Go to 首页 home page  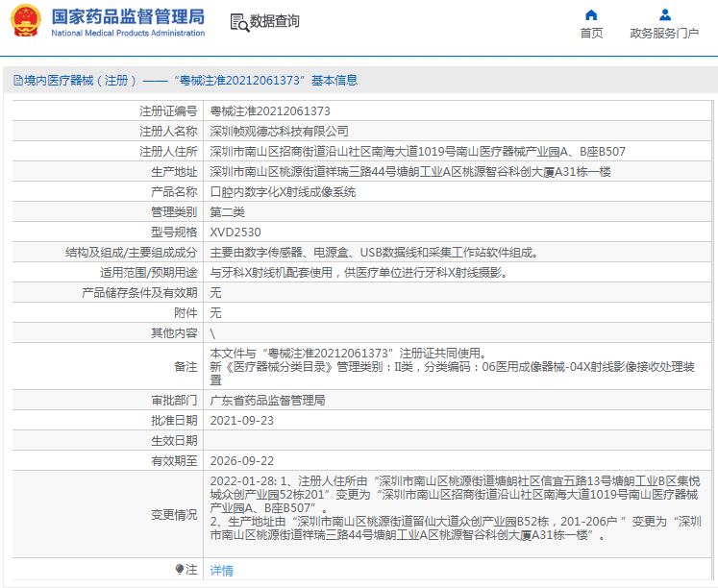tap(591, 33)
